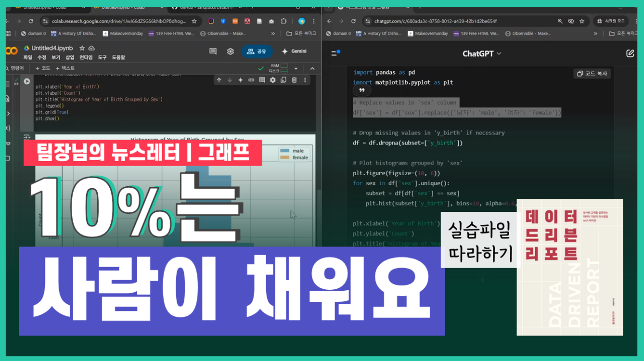Open the 수정 menu in Colab
Screen dimensions: 644x361
pos(42,57)
